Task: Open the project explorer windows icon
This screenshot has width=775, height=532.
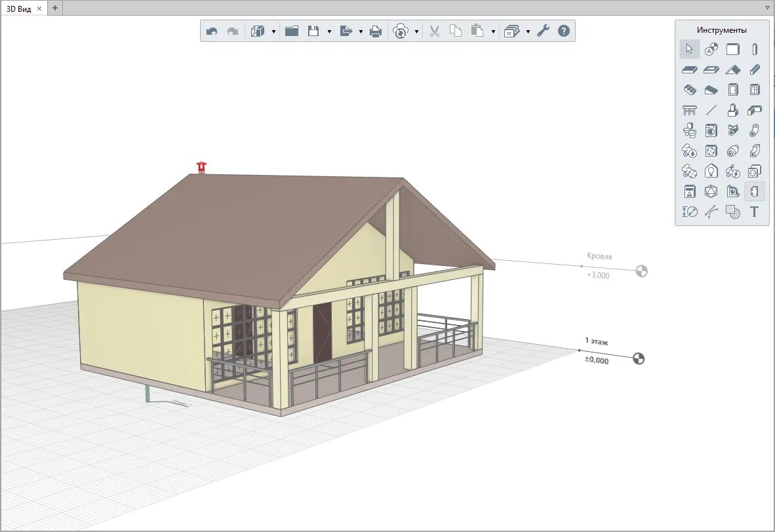Action: 511,31
